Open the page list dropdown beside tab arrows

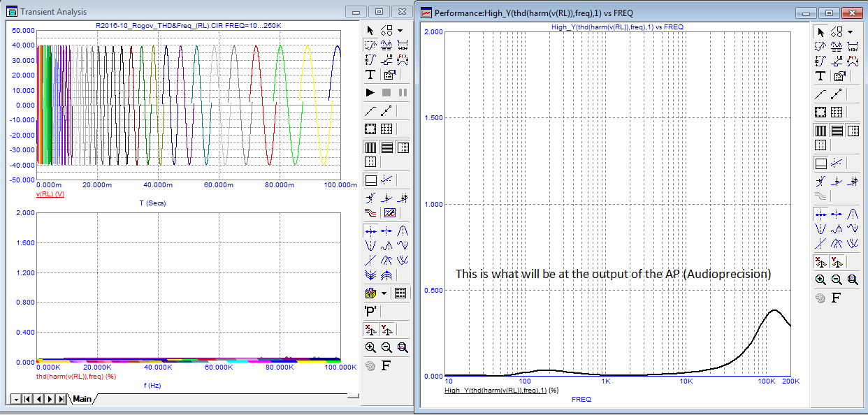click(15, 399)
